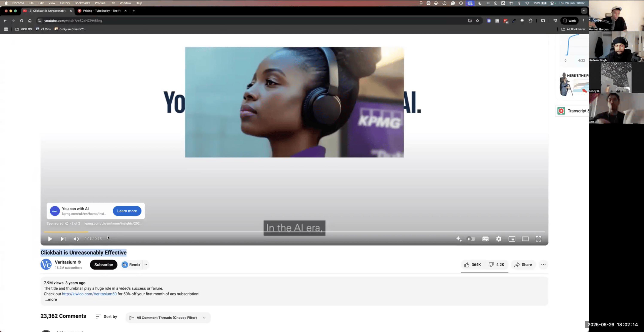This screenshot has width=644, height=332.
Task: Open the Bluetooth menu bar icon
Action: (519, 3)
